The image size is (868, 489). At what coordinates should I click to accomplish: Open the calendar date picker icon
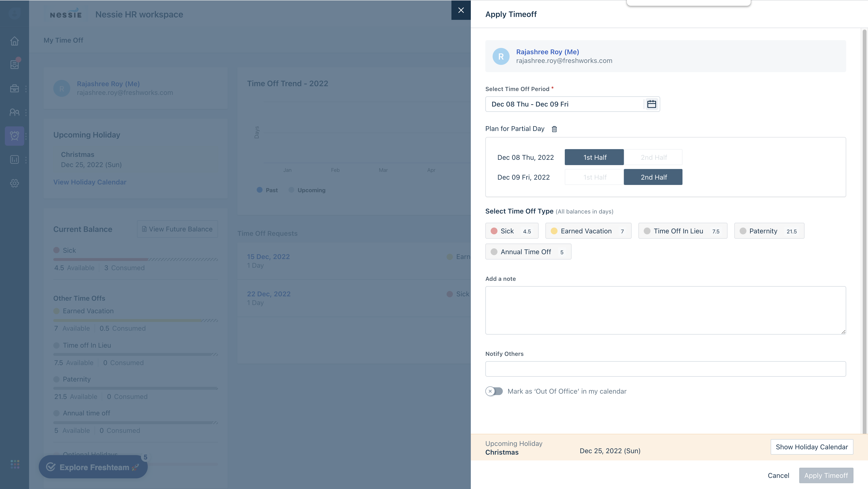coord(651,104)
